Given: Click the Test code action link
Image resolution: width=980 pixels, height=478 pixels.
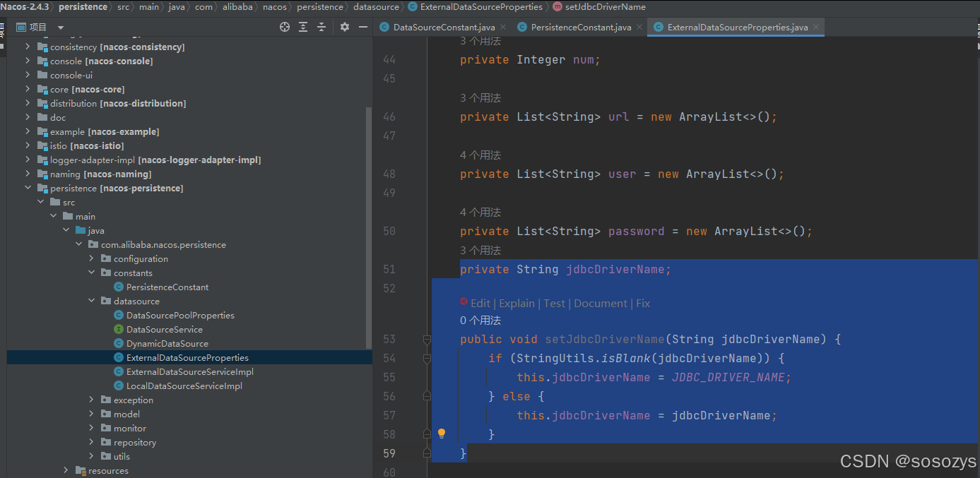Looking at the screenshot, I should (x=554, y=303).
